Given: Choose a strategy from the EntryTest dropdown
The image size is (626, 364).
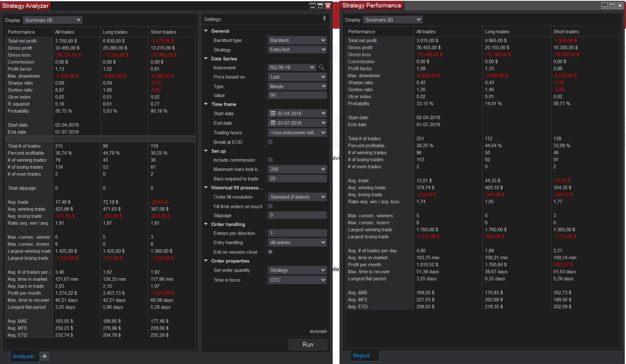Looking at the screenshot, I should 297,50.
